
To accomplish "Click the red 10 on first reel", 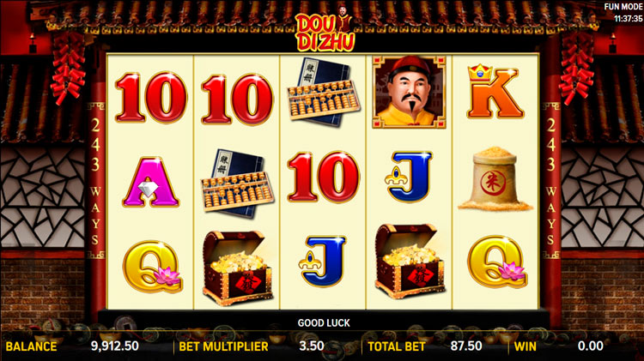I will [x=151, y=98].
